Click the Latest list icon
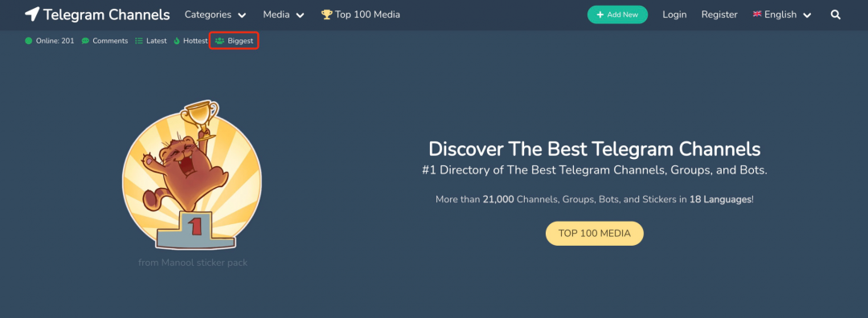 [140, 41]
